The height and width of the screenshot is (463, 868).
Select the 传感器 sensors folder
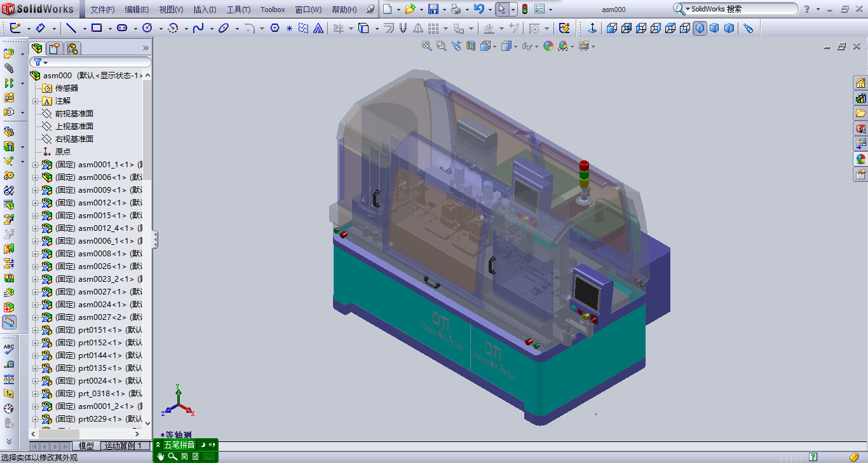point(67,88)
